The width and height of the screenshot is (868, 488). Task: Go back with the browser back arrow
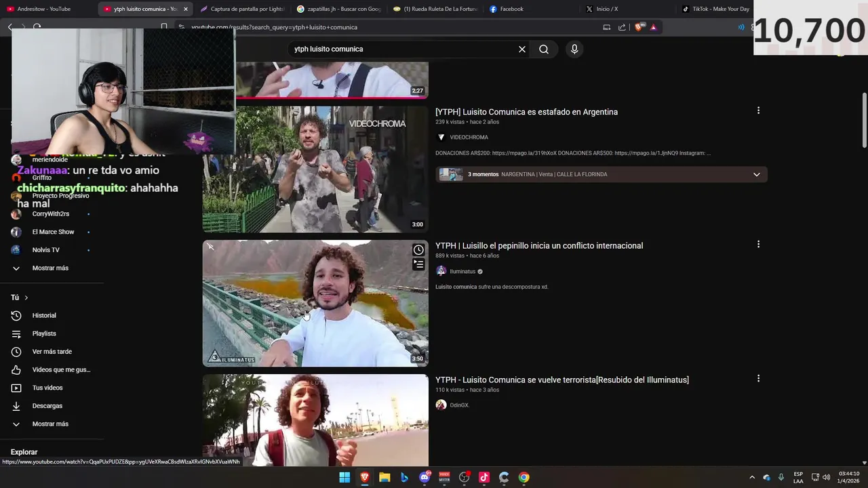[9, 27]
